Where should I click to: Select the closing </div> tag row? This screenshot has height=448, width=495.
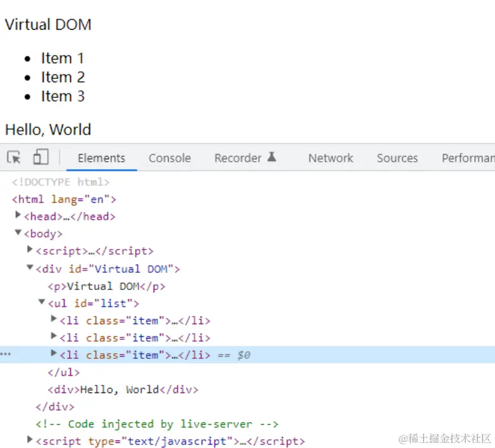pyautogui.click(x=55, y=407)
